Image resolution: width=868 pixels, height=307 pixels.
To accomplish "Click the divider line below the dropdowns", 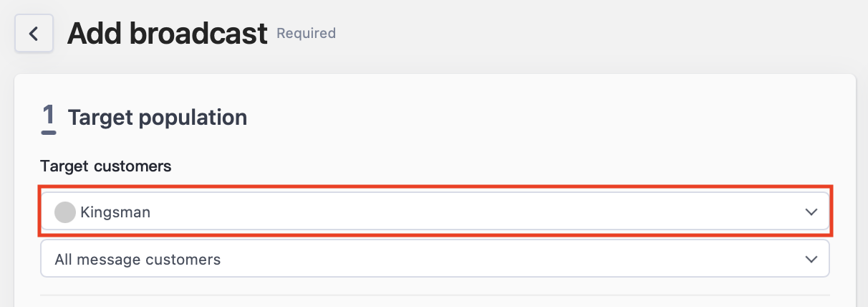I will tap(435, 295).
